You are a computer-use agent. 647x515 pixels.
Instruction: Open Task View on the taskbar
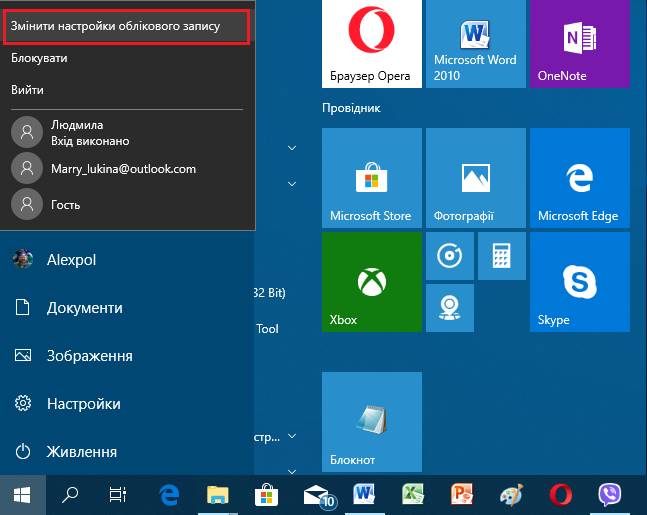118,495
